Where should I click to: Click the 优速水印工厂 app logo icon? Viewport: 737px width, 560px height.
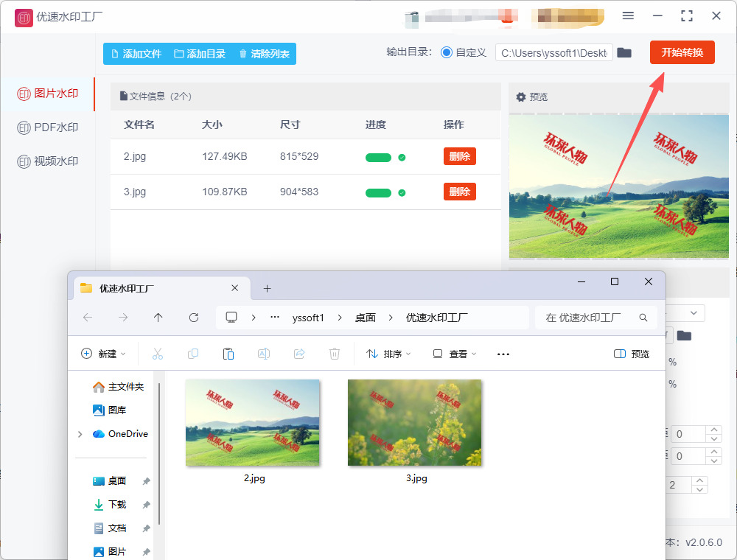tap(24, 18)
